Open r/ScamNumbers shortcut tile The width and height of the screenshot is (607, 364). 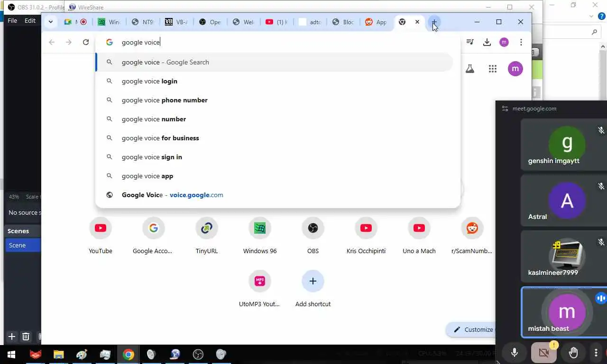point(472,236)
